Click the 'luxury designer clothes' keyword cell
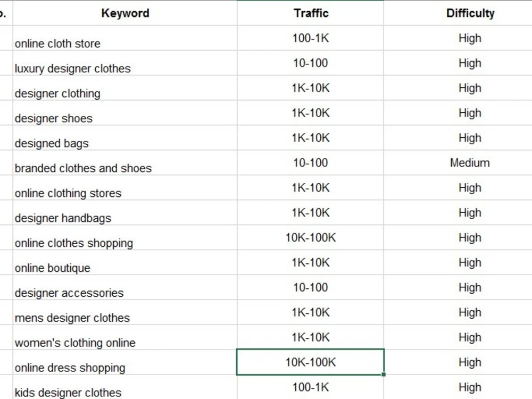The width and height of the screenshot is (532, 399). 125,63
